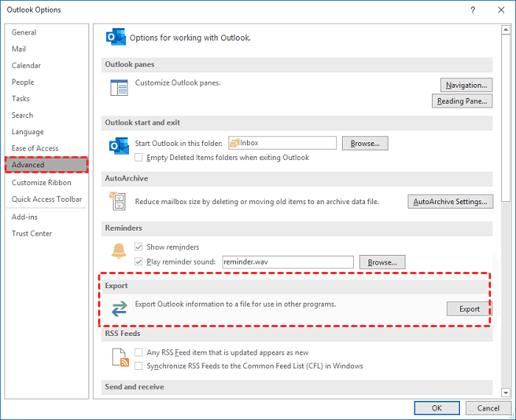516x420 pixels.
Task: Browse for the reminder sound file
Action: point(382,262)
